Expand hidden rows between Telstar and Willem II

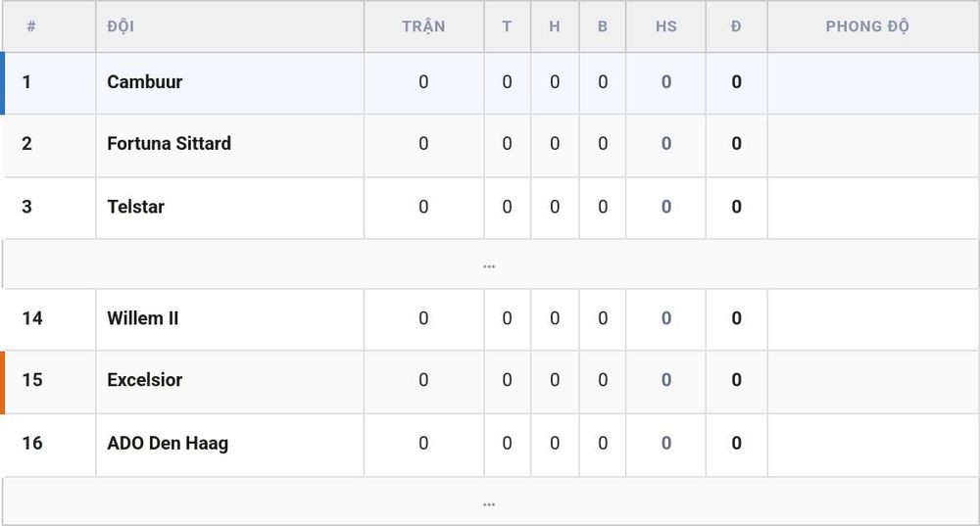point(489,264)
